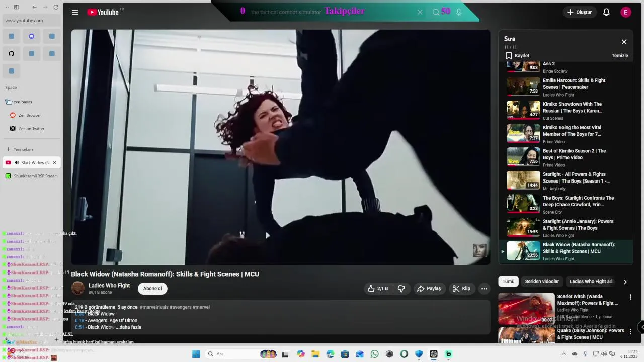Toggle the Zen sidebar layout icon

pos(16,7)
